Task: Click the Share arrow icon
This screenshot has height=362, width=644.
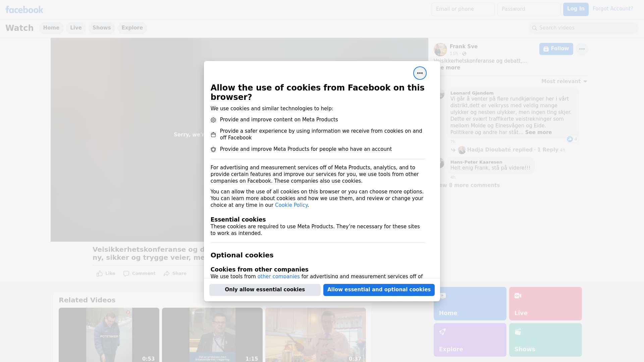Action: (x=167, y=274)
